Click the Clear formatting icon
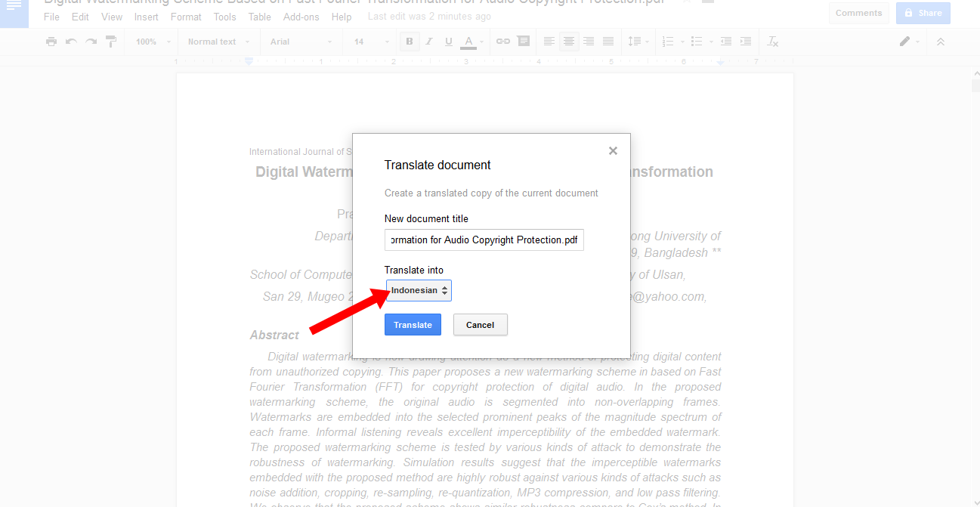 click(x=772, y=42)
